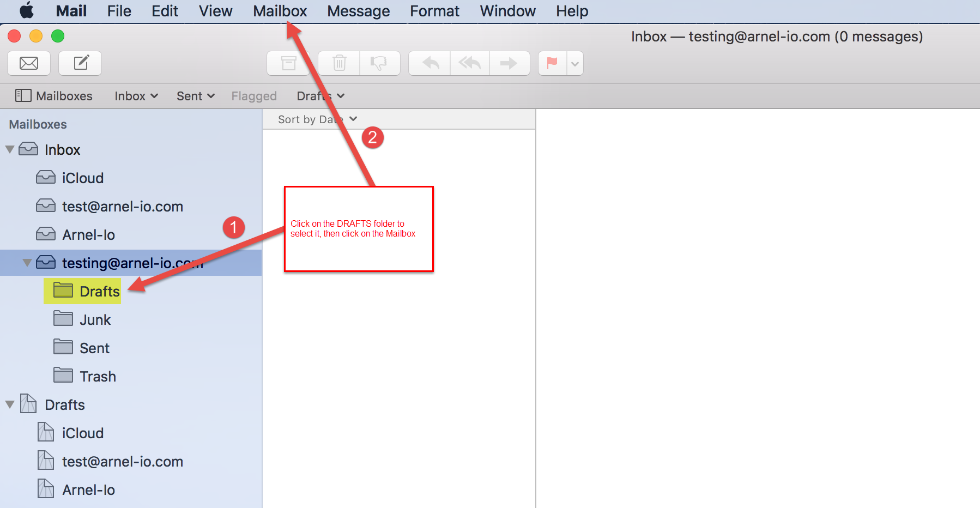
Task: Click the Sent folder icon in sidebar
Action: pyautogui.click(x=63, y=347)
